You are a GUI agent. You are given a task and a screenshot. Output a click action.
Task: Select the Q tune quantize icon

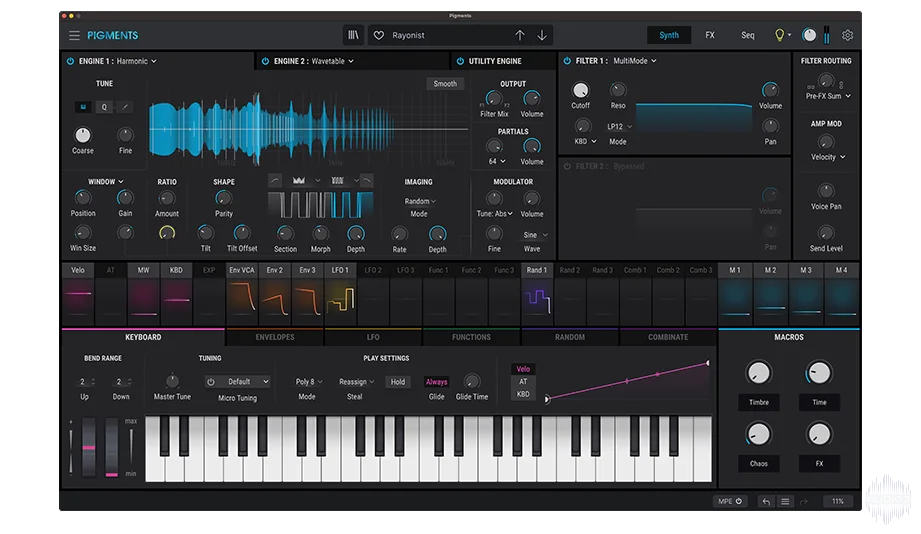click(104, 107)
